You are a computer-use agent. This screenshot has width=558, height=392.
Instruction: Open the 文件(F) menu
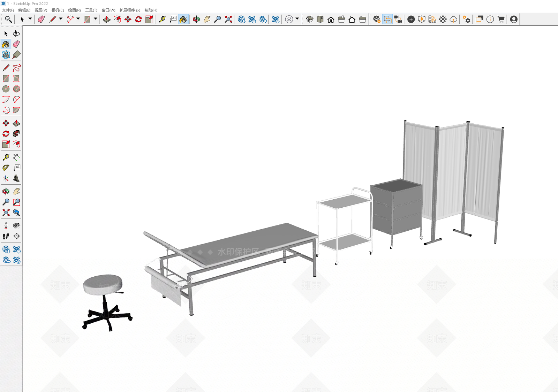coord(8,10)
